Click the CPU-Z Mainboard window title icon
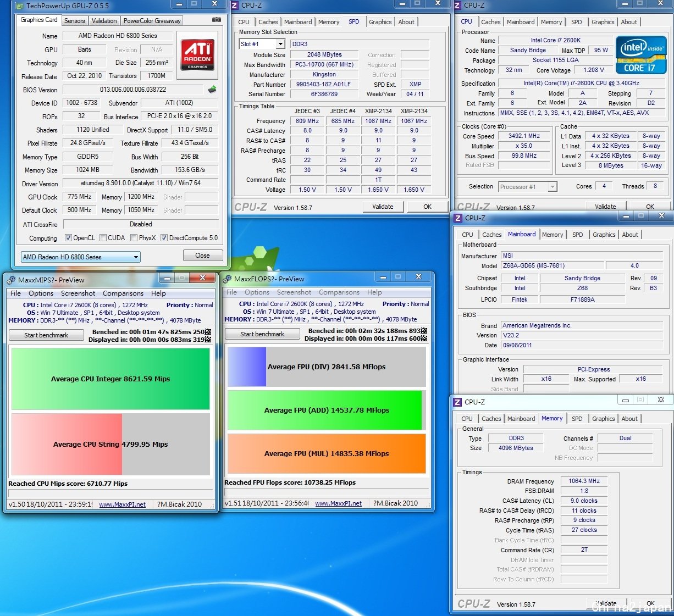This screenshot has height=616, width=674. (458, 218)
